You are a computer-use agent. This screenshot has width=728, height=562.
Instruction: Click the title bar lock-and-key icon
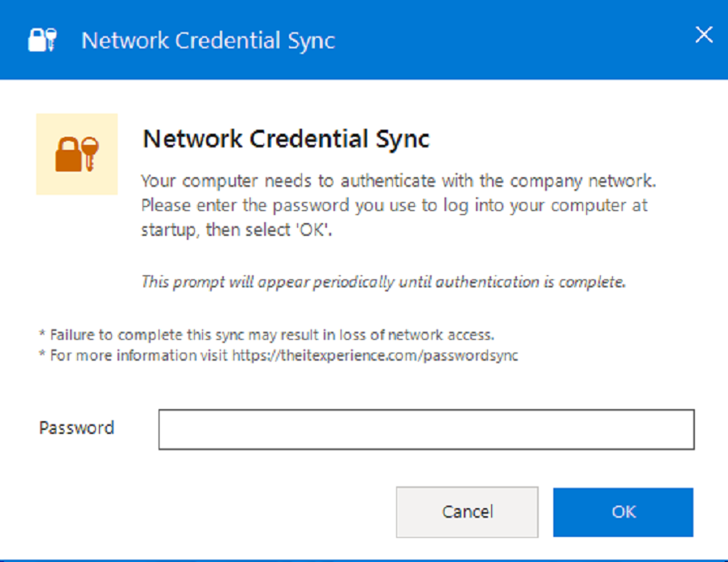[x=42, y=39]
